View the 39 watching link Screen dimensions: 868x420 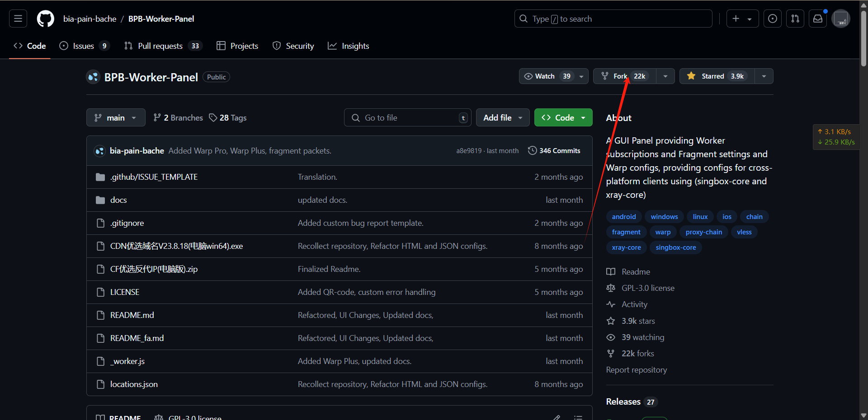point(636,337)
